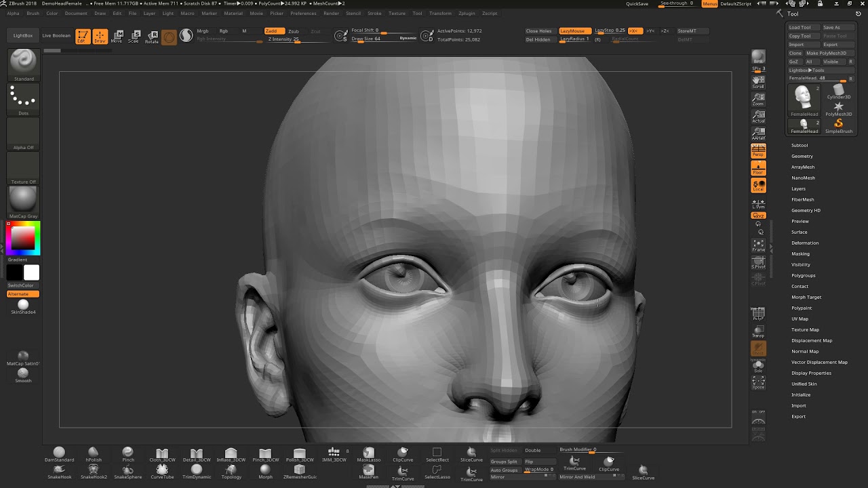Viewport: 868px width, 488px height.
Task: Disable the LazyMouse toggle
Action: coord(572,31)
